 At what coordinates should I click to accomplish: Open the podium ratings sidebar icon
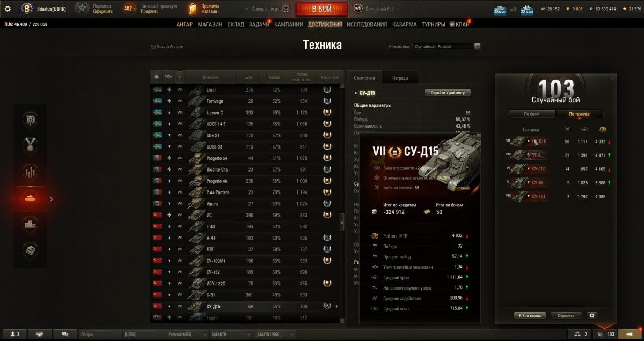pos(30,225)
